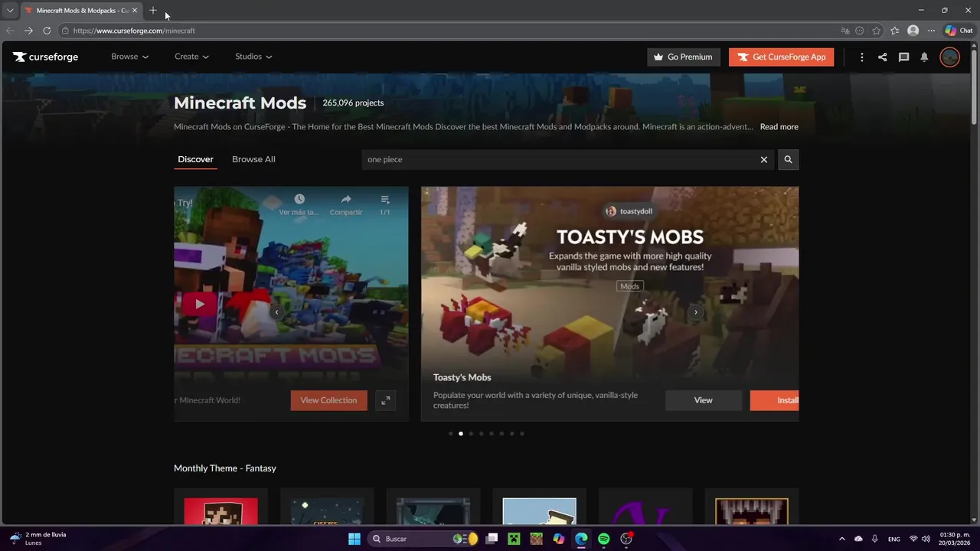Open the toastydoll author link
Viewport: 980px width, 551px height.
pos(629,211)
